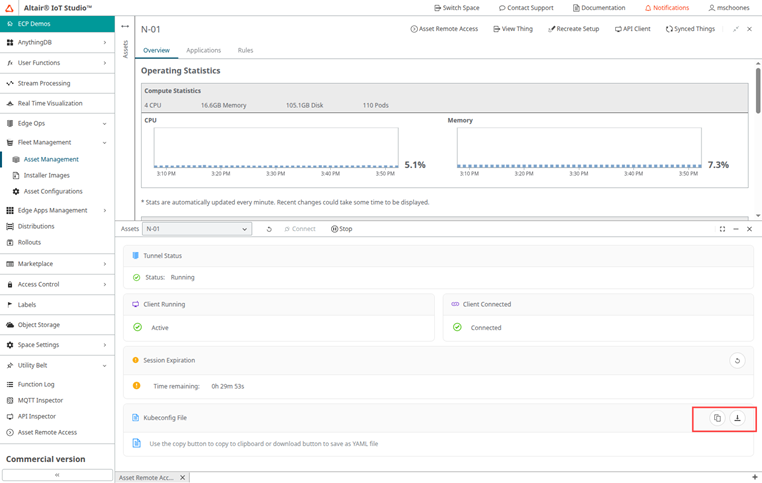The height and width of the screenshot is (483, 762).
Task: Open the Documentation link
Action: coord(599,8)
